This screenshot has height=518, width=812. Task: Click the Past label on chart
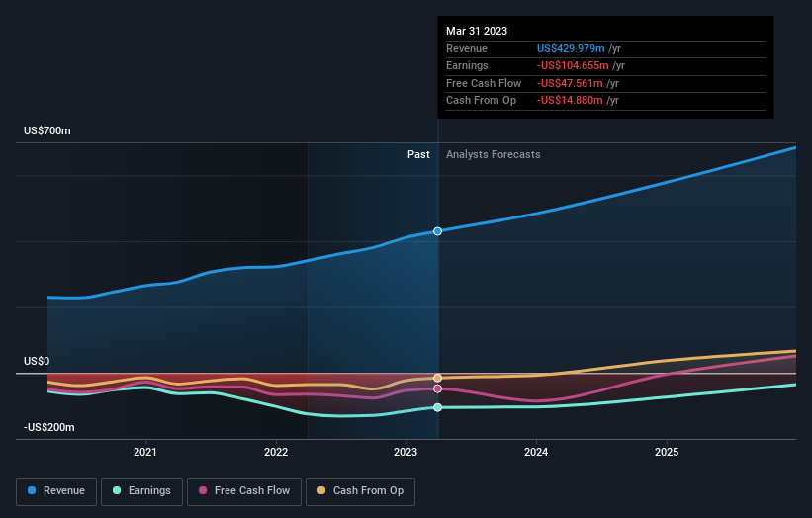coord(418,155)
